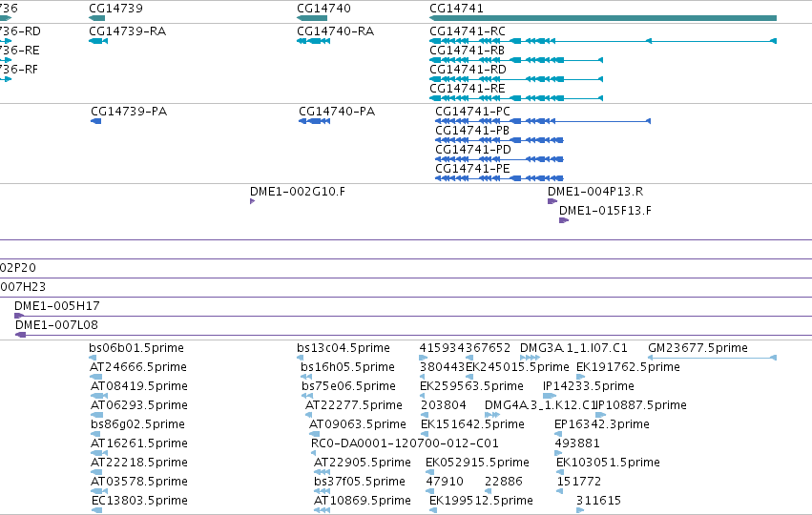
Task: Select the DMG4A.3_1.K12.C1 feature label
Action: click(540, 405)
